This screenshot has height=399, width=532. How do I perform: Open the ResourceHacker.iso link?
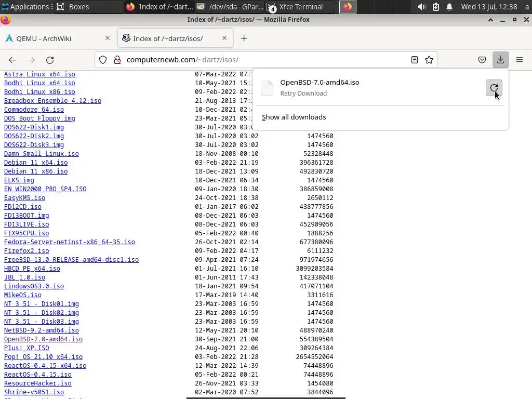tap(37, 383)
